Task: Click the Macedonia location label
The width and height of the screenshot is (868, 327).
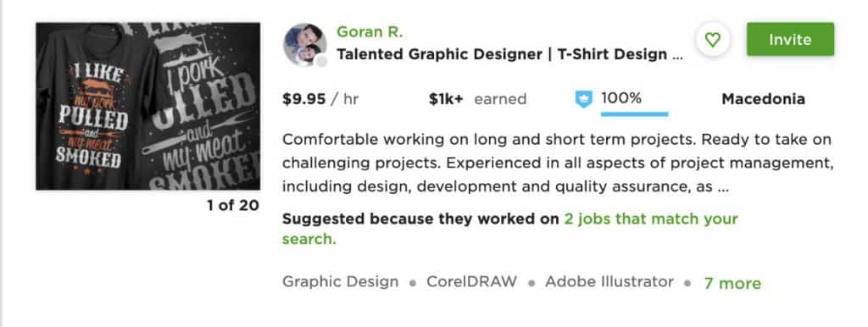Action: pos(764,99)
